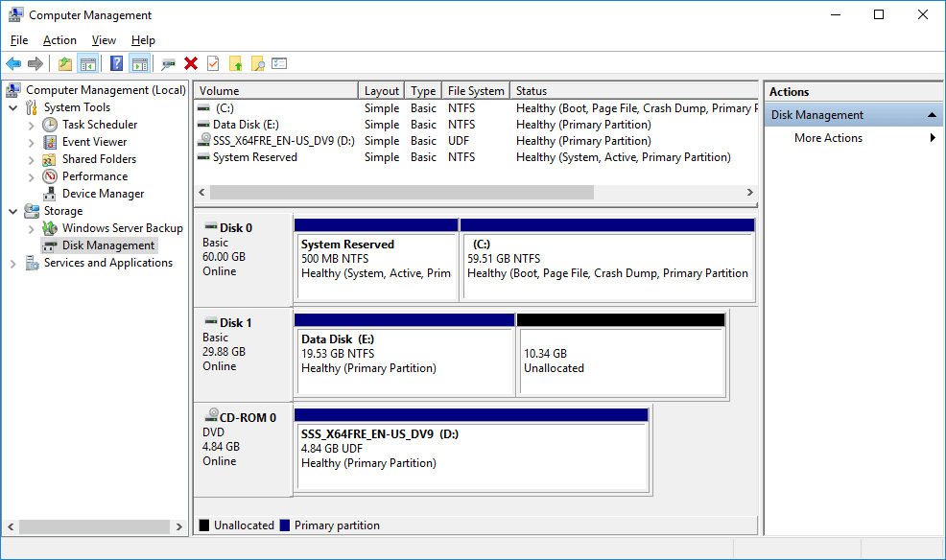
Task: Collapse the System Tools tree node
Action: 13,108
